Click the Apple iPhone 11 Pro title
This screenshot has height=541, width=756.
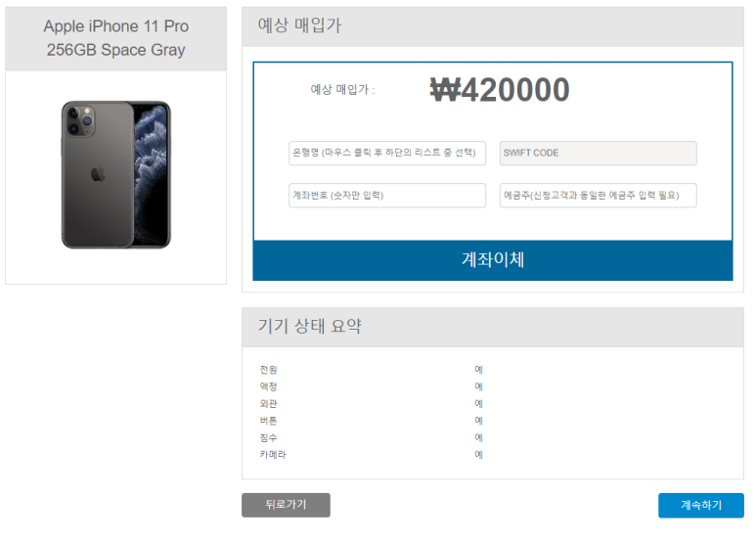pyautogui.click(x=115, y=38)
